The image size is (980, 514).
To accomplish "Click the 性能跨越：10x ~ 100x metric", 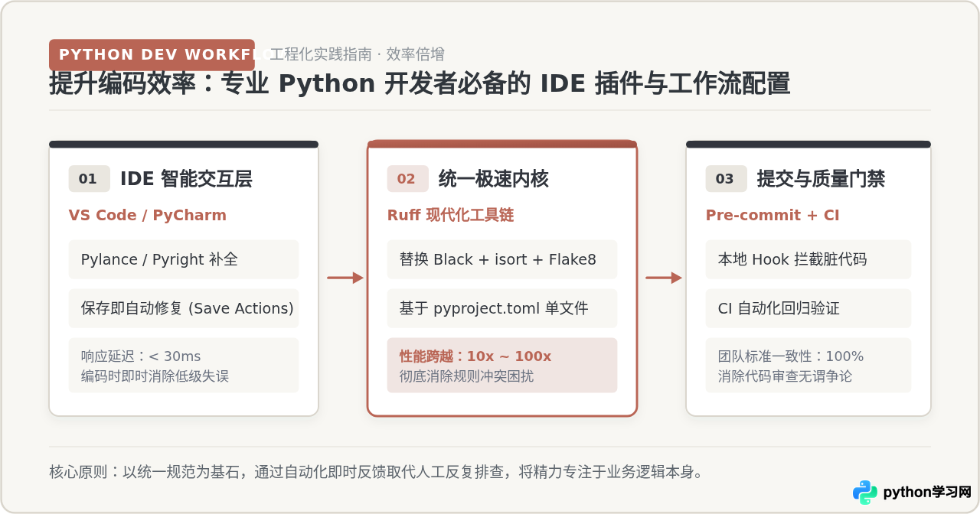I will pos(475,356).
